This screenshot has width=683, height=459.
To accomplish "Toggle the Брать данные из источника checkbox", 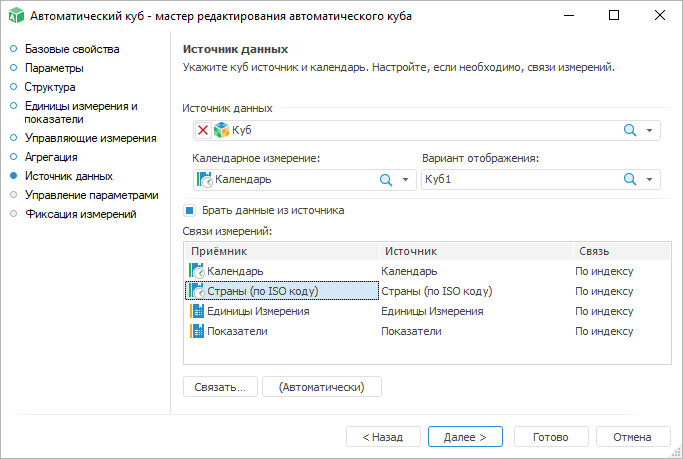I will coord(189,211).
